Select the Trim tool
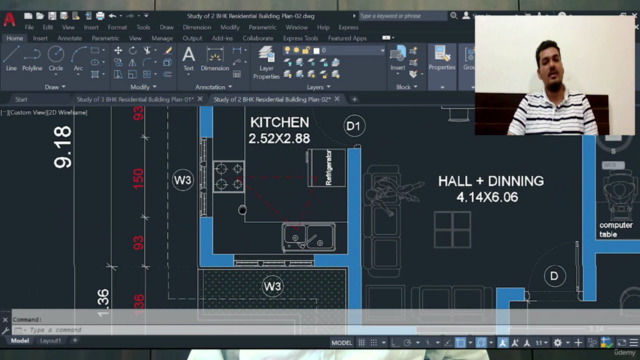This screenshot has width=640, height=360. 147,50
